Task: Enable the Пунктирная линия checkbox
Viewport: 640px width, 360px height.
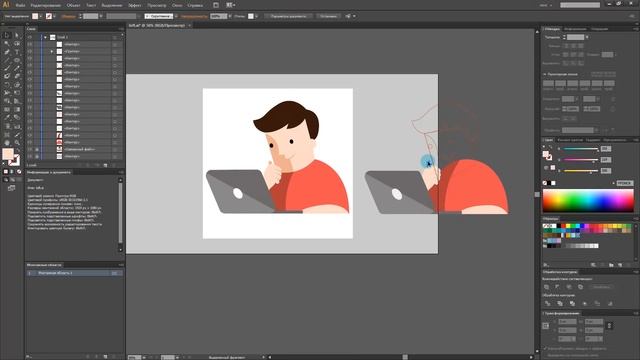Action: [x=545, y=74]
